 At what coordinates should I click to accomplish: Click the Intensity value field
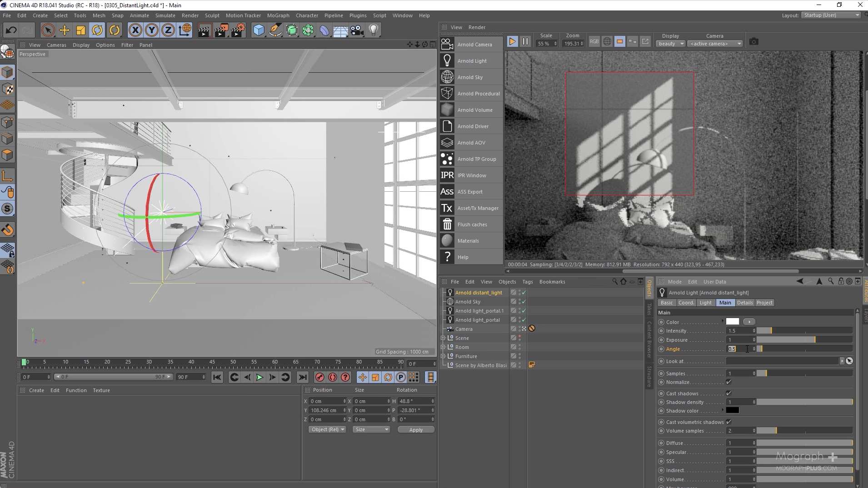click(x=738, y=331)
